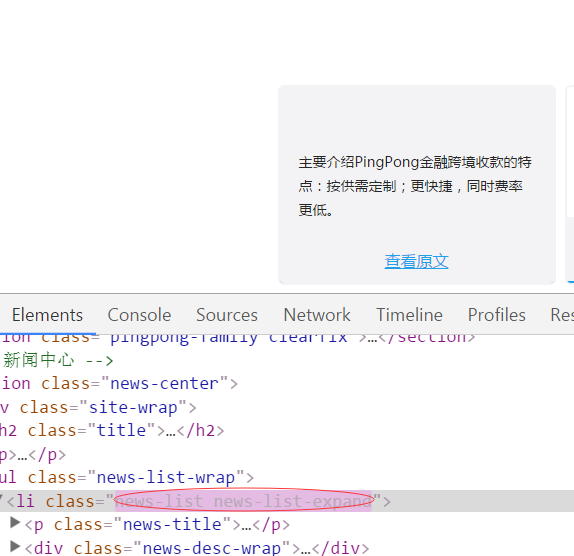Screen dimensions: 574x556
Task: Open the Sources tab
Action: coord(227,315)
